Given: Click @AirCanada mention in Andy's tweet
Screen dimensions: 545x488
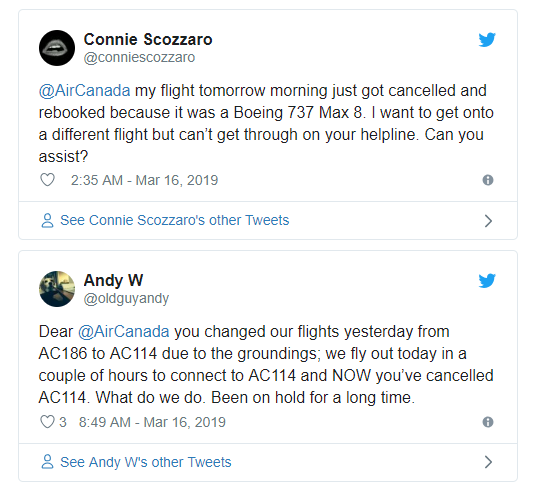Looking at the screenshot, I should (x=123, y=332).
